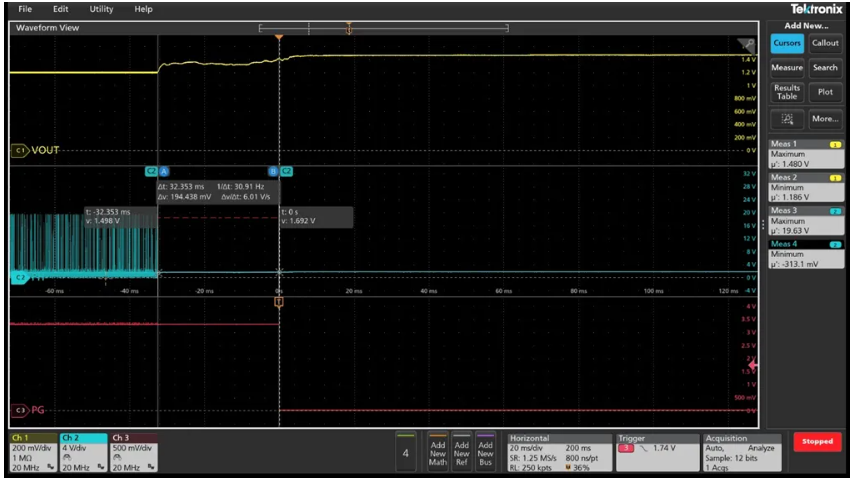Click the zoom box icon button

[x=787, y=119]
